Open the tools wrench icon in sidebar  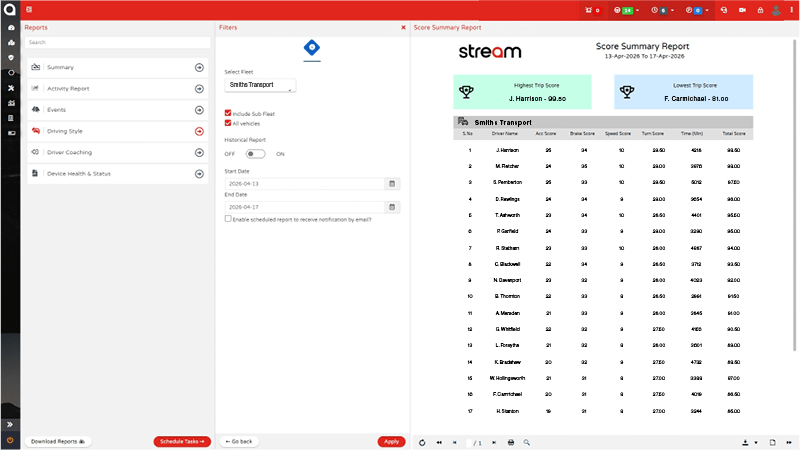click(11, 88)
